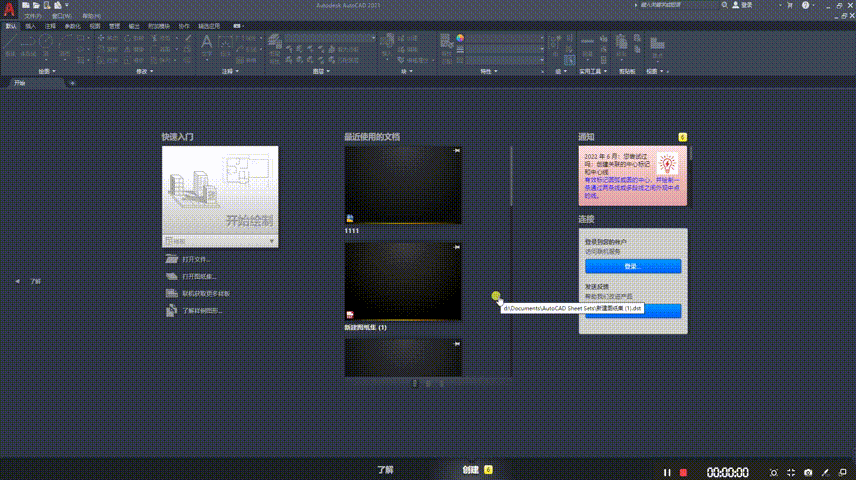Open the 帮助(H) menu
This screenshot has width=856, height=480.
91,16
